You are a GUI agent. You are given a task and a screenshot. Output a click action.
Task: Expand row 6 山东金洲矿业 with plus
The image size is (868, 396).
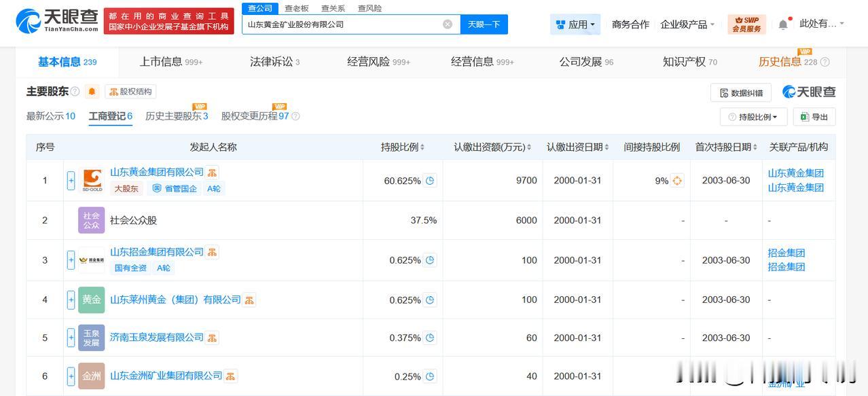71,376
